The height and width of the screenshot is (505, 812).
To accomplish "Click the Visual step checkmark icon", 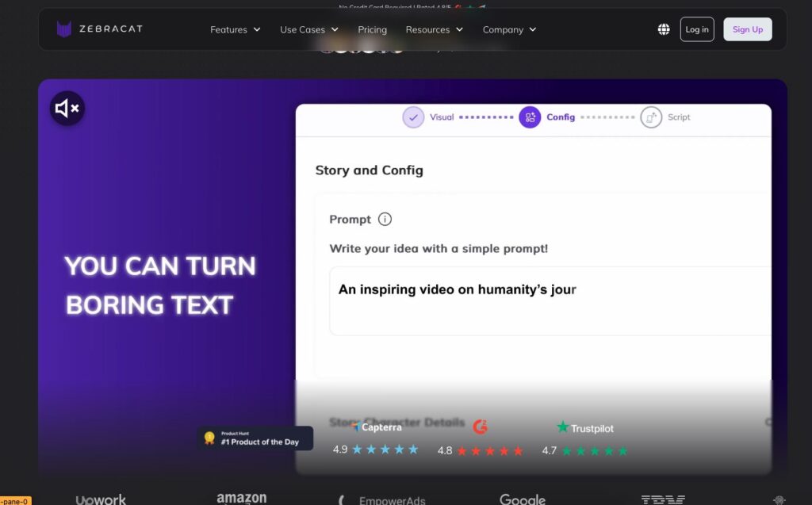I will (413, 117).
